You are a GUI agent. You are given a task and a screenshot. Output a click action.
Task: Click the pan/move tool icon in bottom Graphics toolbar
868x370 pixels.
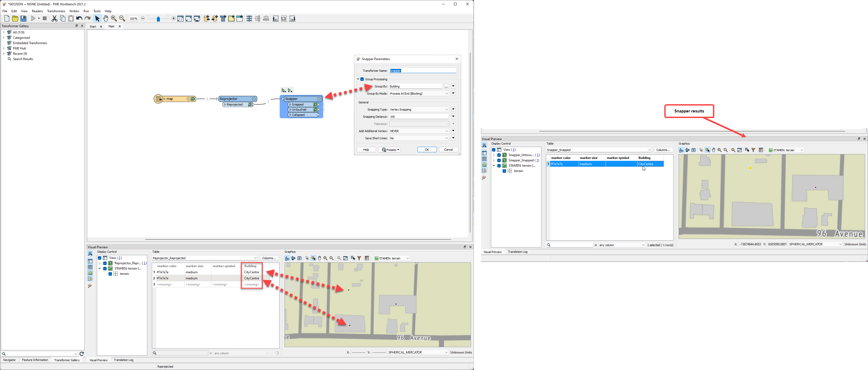tap(319, 258)
